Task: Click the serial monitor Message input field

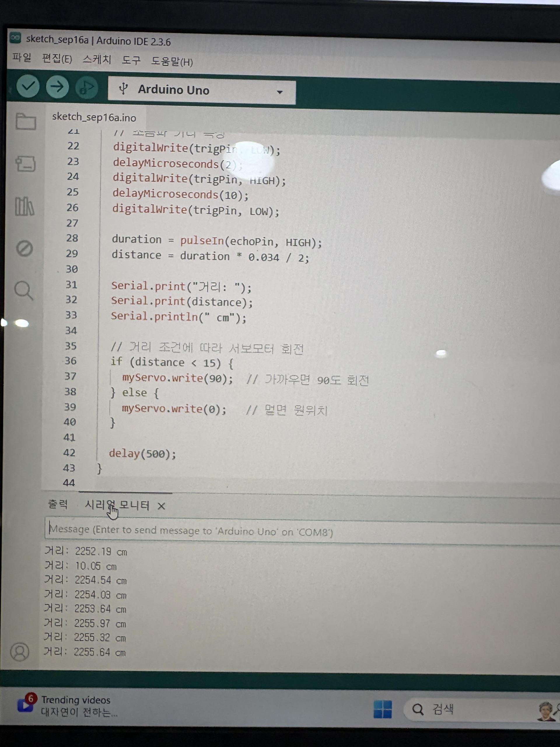Action: click(x=302, y=530)
